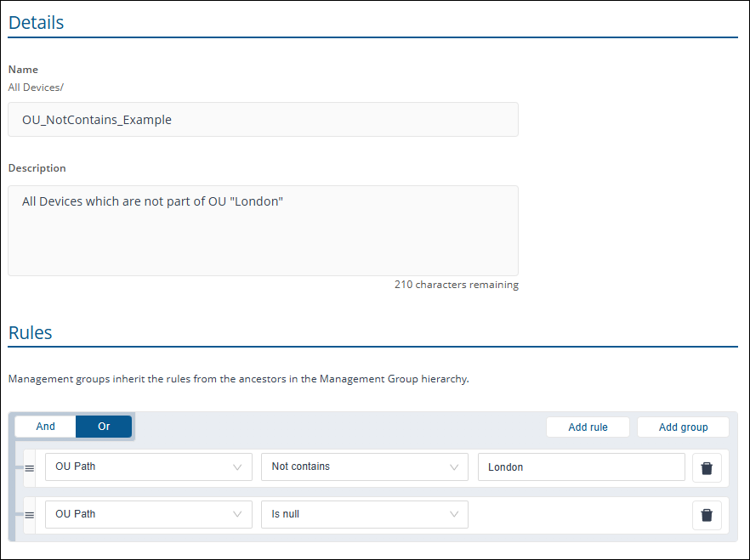Expand the "Not contains" operator dropdown
Screen dimensions: 750x560
364,467
